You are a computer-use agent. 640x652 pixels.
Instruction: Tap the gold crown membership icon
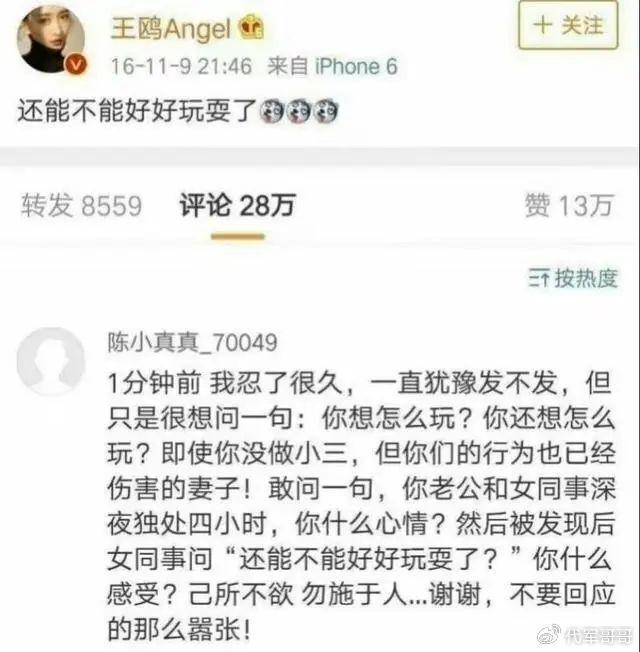tap(251, 27)
